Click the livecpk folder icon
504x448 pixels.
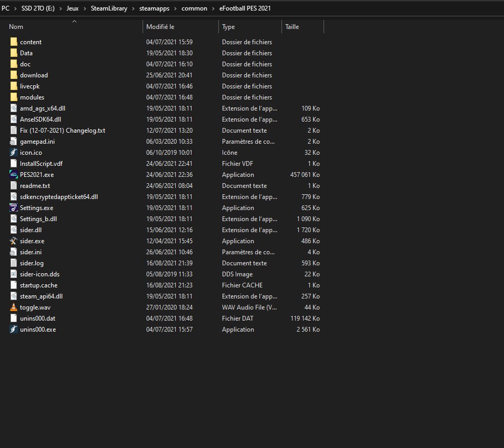coord(14,86)
